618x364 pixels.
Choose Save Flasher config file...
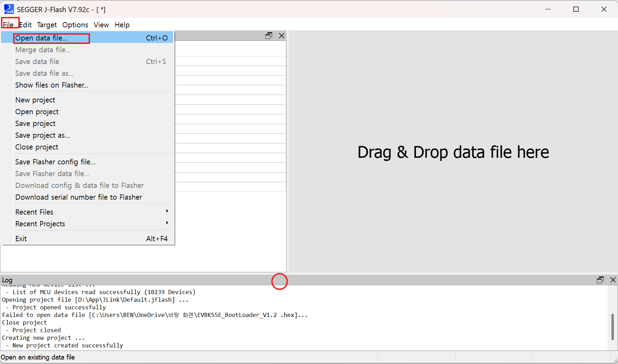point(55,162)
